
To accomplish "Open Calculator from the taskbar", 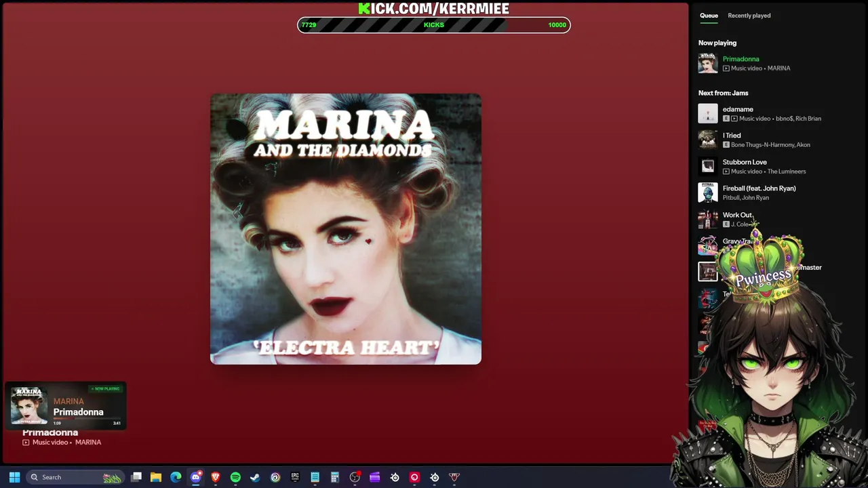I will coord(334,477).
